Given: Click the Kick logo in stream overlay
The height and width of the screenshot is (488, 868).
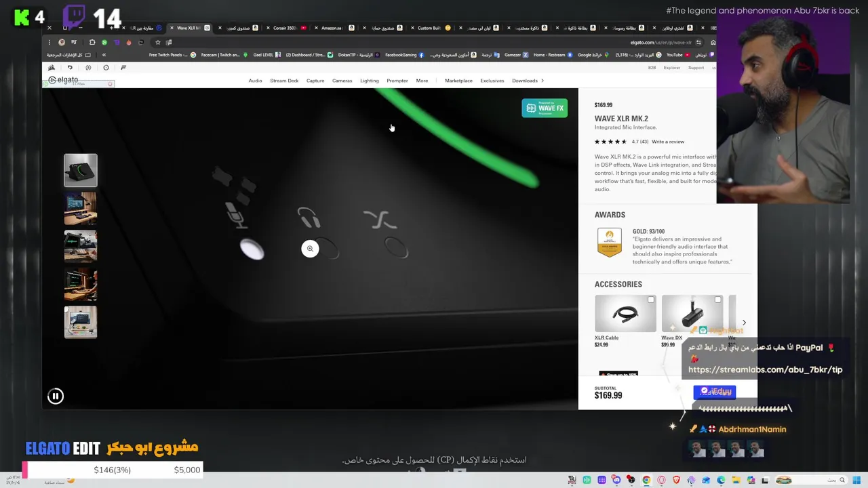Looking at the screenshot, I should [22, 17].
